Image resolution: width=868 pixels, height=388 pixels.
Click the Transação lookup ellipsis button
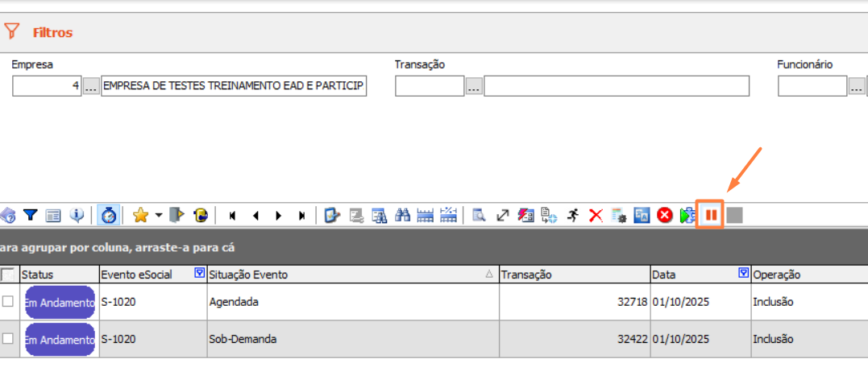[474, 87]
